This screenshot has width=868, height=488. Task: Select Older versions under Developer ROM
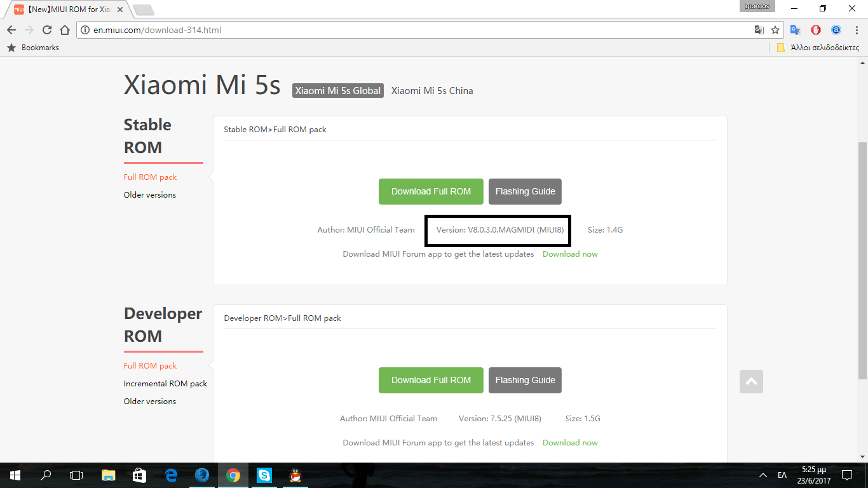[x=150, y=402]
